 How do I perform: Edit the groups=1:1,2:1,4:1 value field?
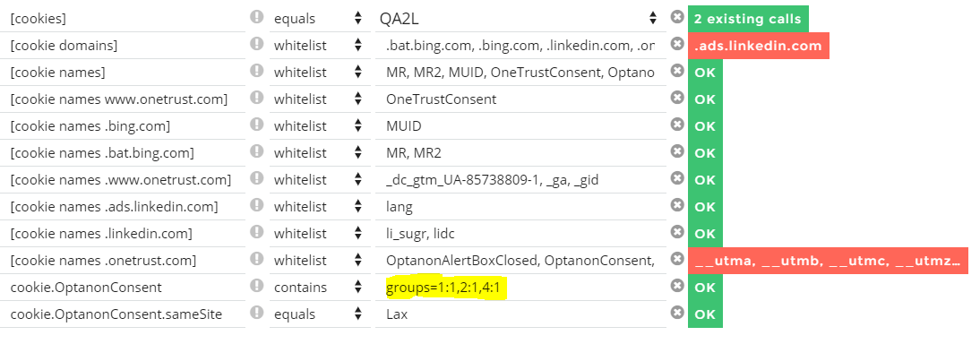(x=520, y=287)
